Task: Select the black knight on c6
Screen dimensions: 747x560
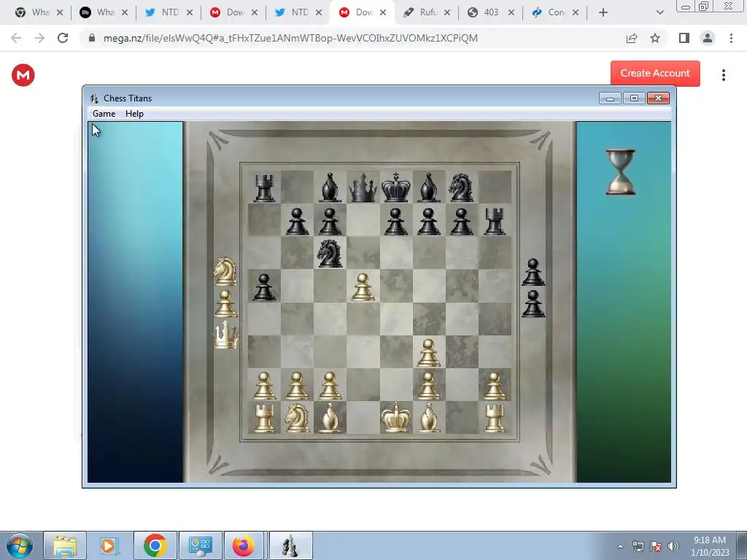Action: point(330,253)
